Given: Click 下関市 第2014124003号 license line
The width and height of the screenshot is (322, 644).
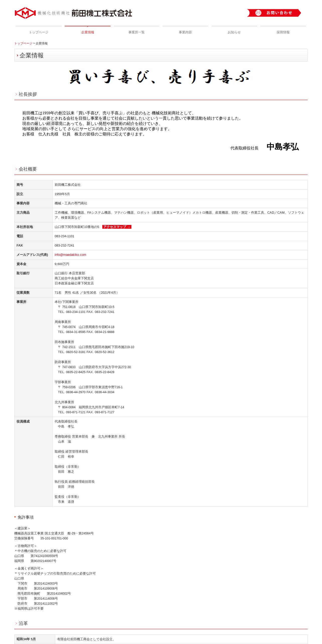Looking at the screenshot, I should click(x=38, y=583).
